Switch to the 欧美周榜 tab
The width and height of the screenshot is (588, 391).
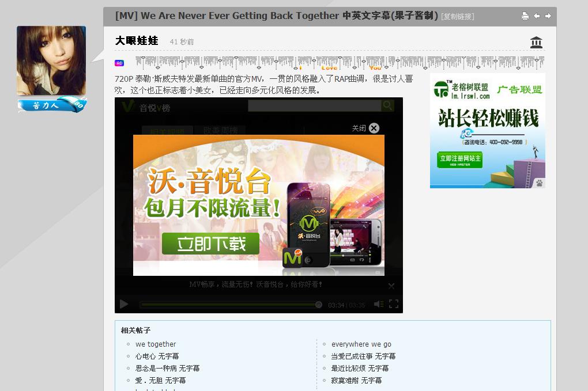pyautogui.click(x=220, y=131)
